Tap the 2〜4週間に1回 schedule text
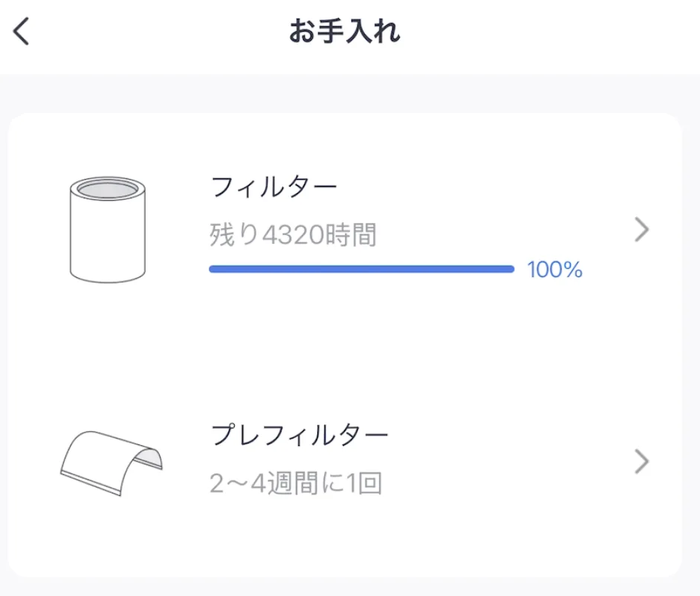Screen dimensions: 700x596 point(296,484)
